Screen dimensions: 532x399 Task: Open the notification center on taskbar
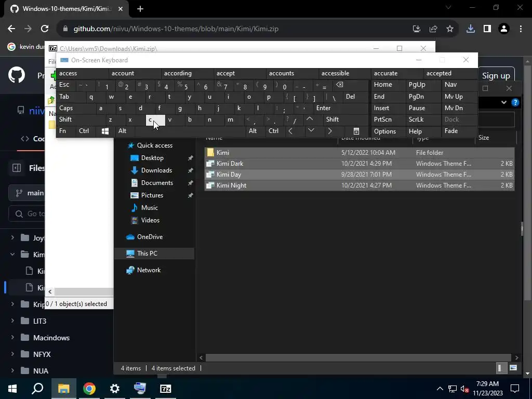[x=515, y=389]
